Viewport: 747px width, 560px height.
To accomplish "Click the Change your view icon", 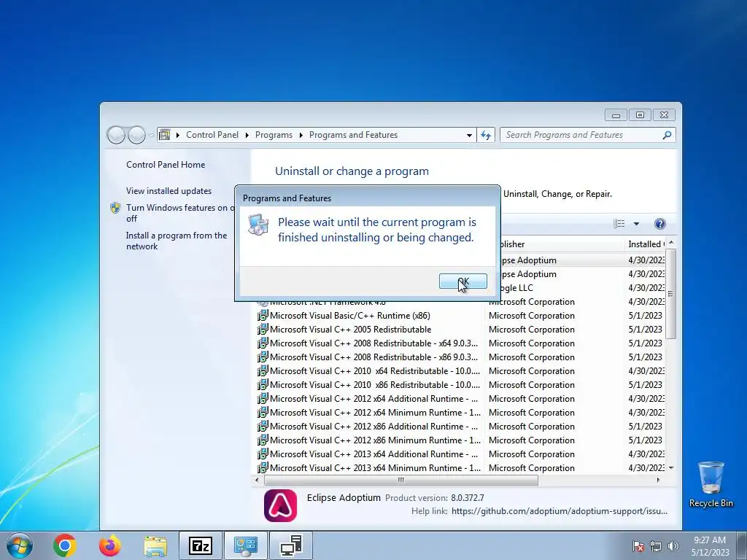I will point(619,224).
